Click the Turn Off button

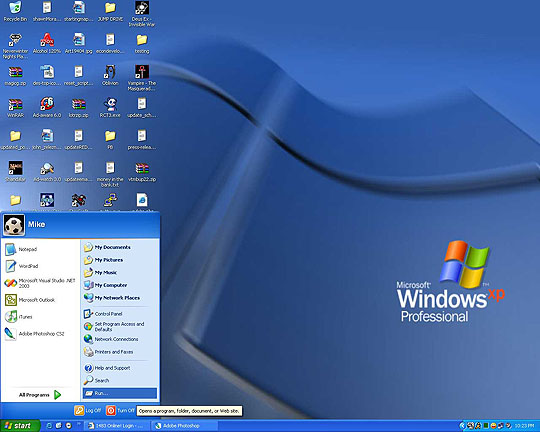(x=121, y=410)
